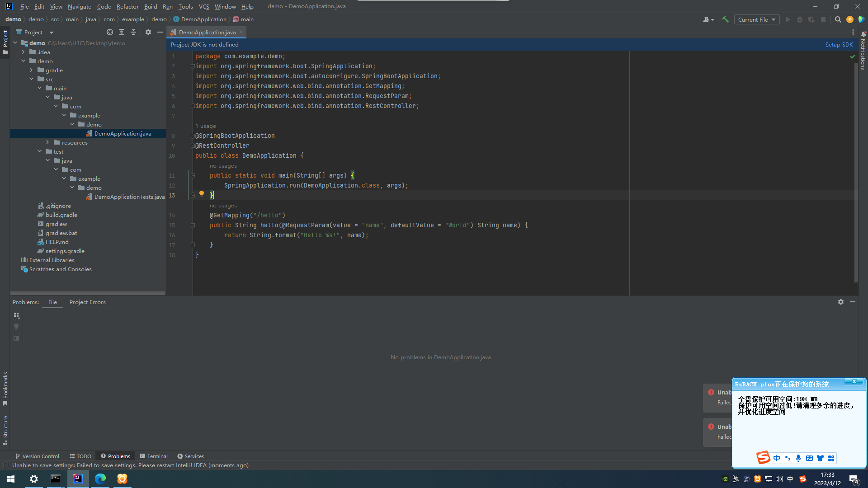Select DemoApplicationTests.java in tree
868x488 pixels.
click(125, 197)
